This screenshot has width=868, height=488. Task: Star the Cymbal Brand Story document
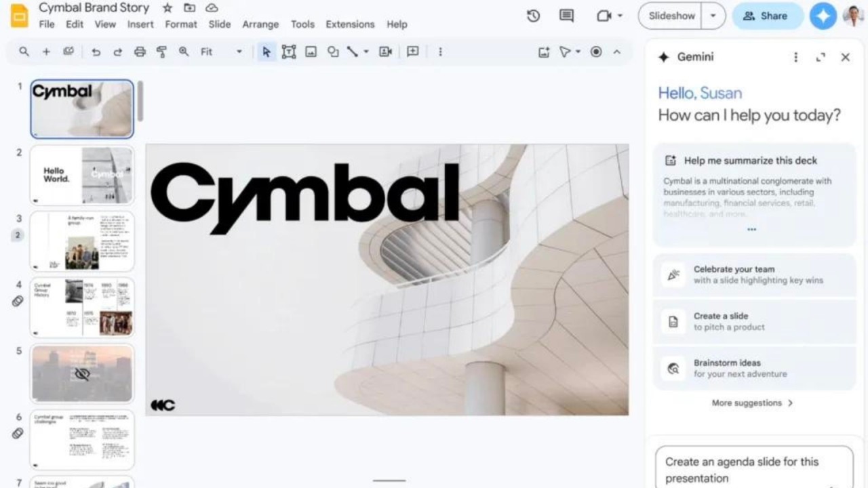click(x=167, y=8)
